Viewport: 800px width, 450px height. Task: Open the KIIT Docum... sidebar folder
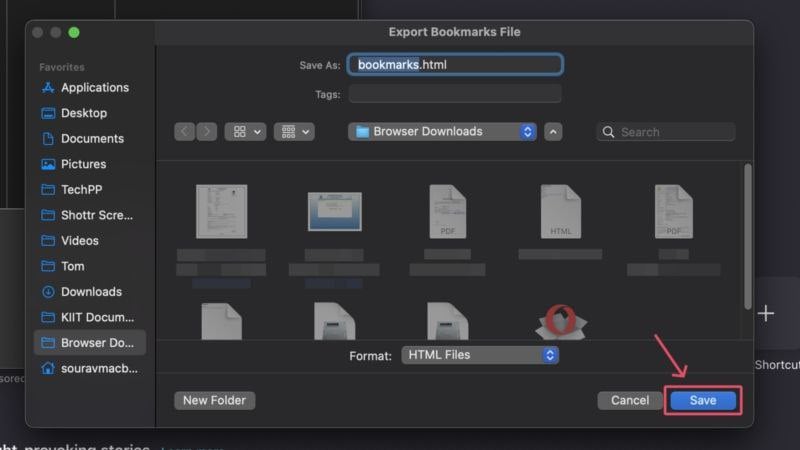[90, 317]
